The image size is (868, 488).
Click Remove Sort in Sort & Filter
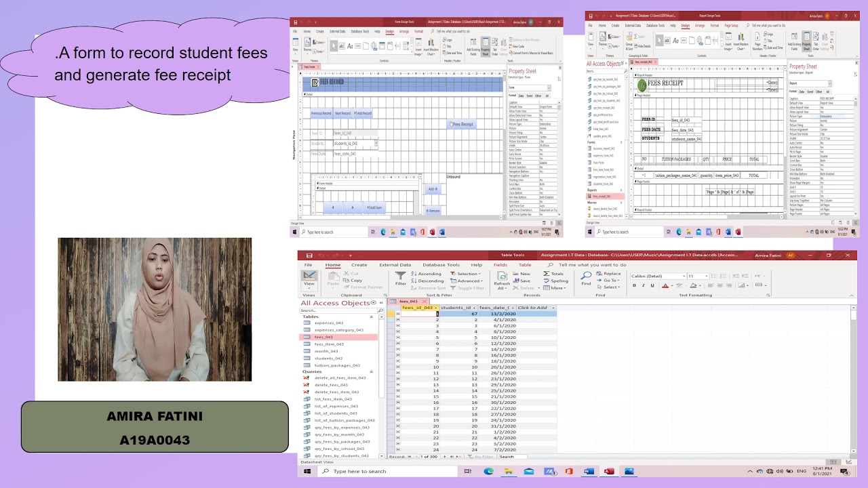click(429, 287)
